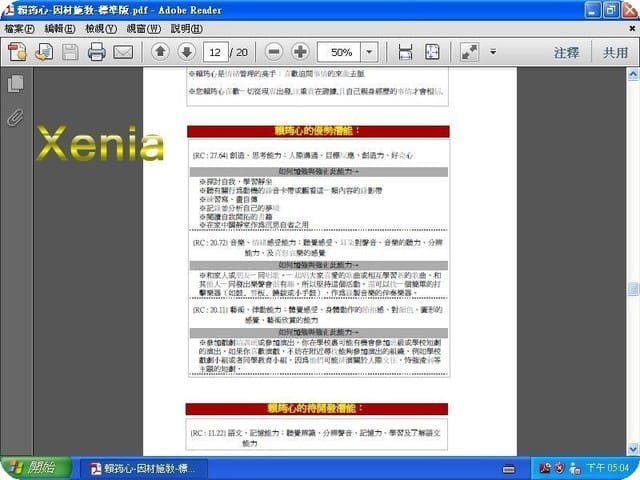
Task: Open a file with the open icon
Action: (x=44, y=52)
